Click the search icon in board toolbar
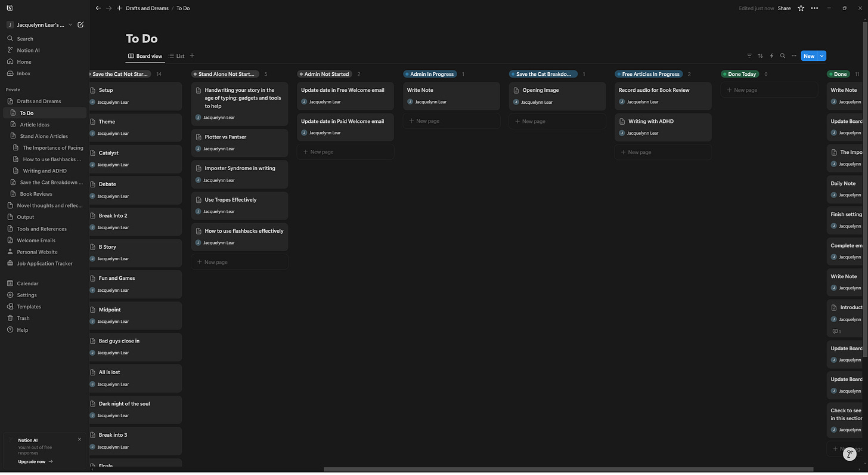868x475 pixels. pos(783,56)
